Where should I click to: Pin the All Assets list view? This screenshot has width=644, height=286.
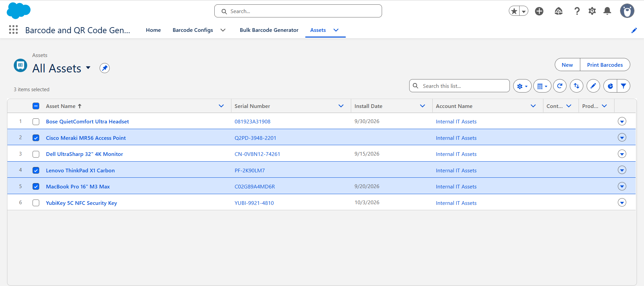(105, 68)
